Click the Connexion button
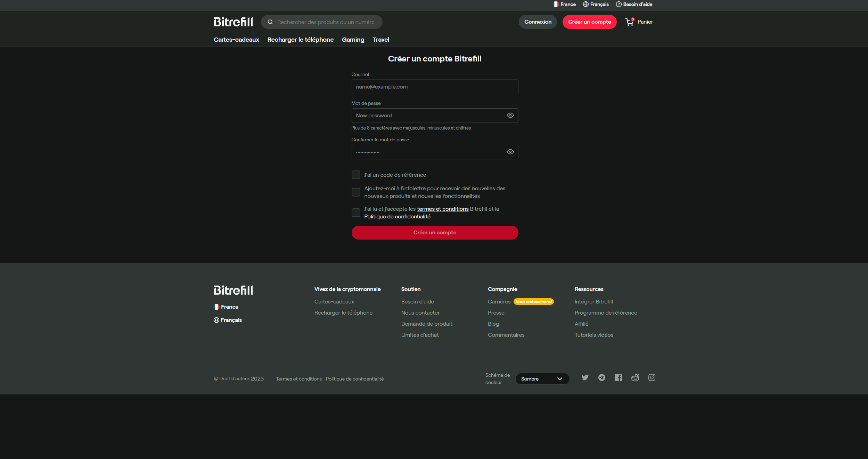Screen dimensions: 868x459 538,22
